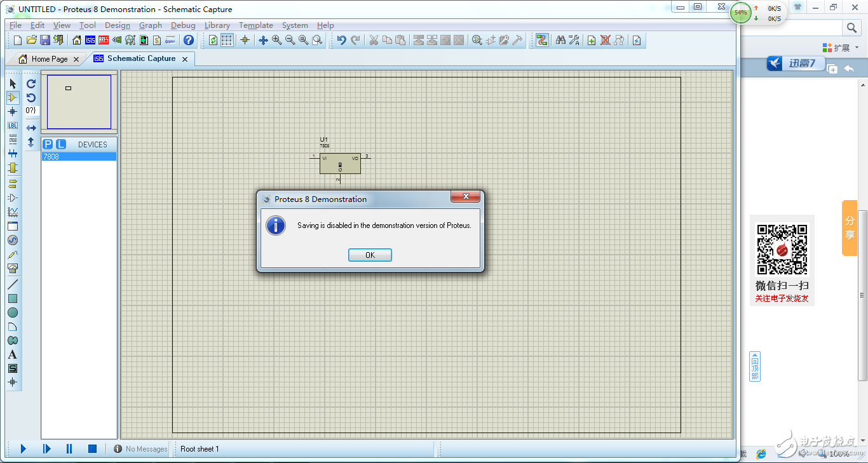Open the View menu
Viewport: 868px width, 463px height.
62,25
